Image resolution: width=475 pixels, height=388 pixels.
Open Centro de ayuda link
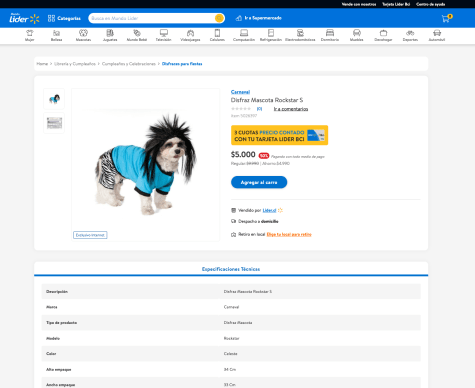pos(430,4)
